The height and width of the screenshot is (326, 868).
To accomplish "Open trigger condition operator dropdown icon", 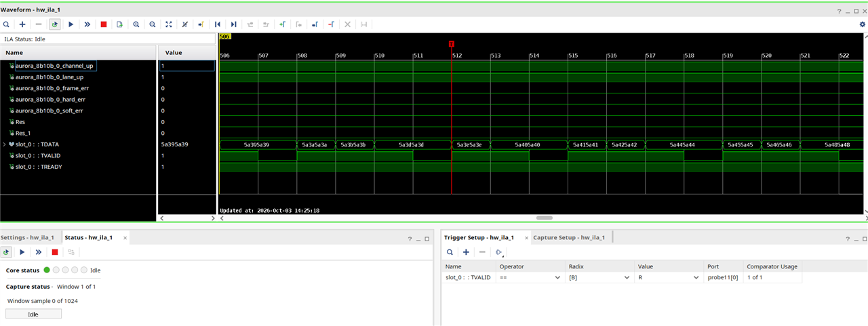I will (499, 252).
